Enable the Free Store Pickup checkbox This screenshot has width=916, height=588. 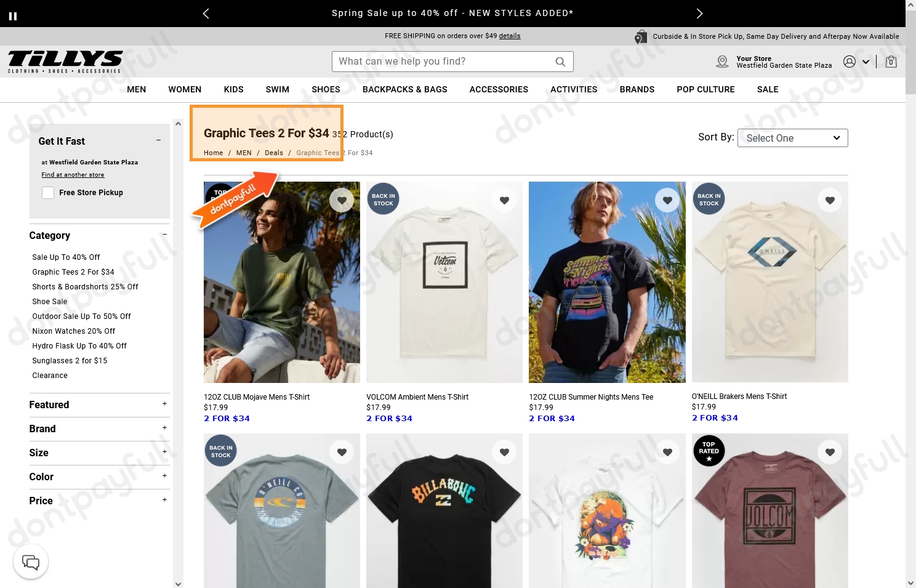[x=47, y=192]
